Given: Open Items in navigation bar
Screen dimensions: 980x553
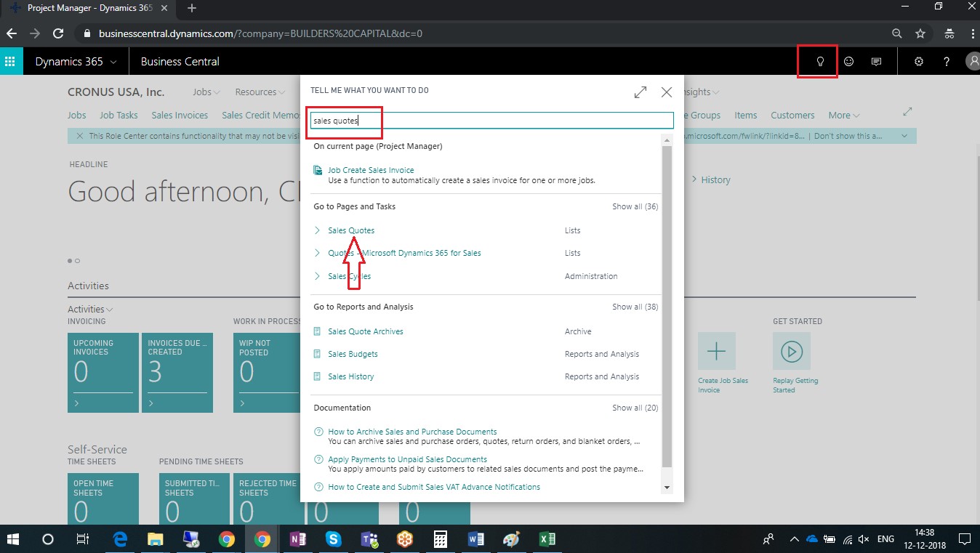Looking at the screenshot, I should point(746,115).
